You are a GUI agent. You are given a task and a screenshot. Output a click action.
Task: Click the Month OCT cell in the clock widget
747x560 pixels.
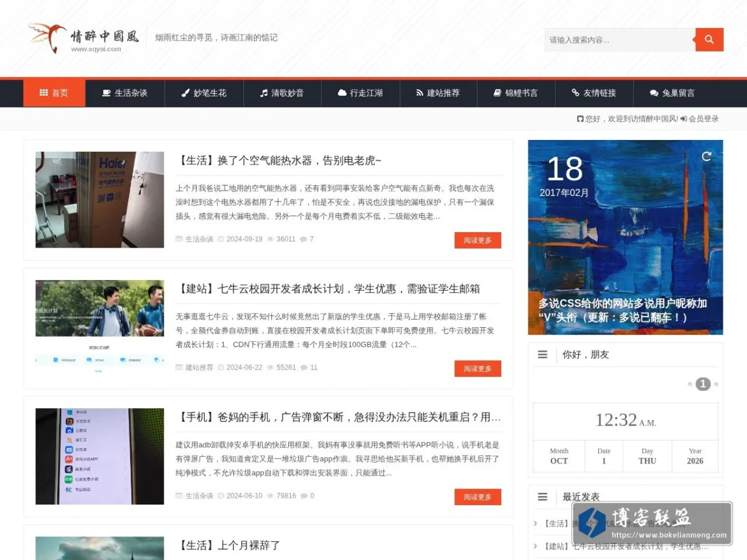[559, 456]
